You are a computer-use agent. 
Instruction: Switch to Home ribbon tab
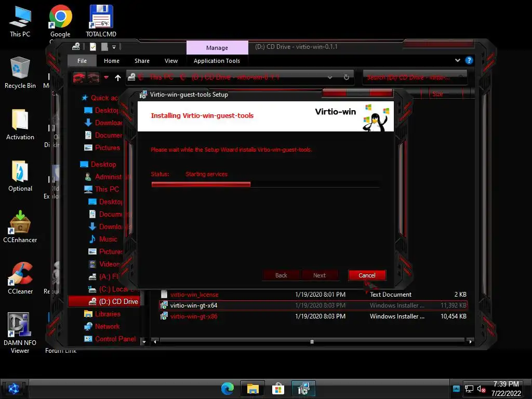112,61
